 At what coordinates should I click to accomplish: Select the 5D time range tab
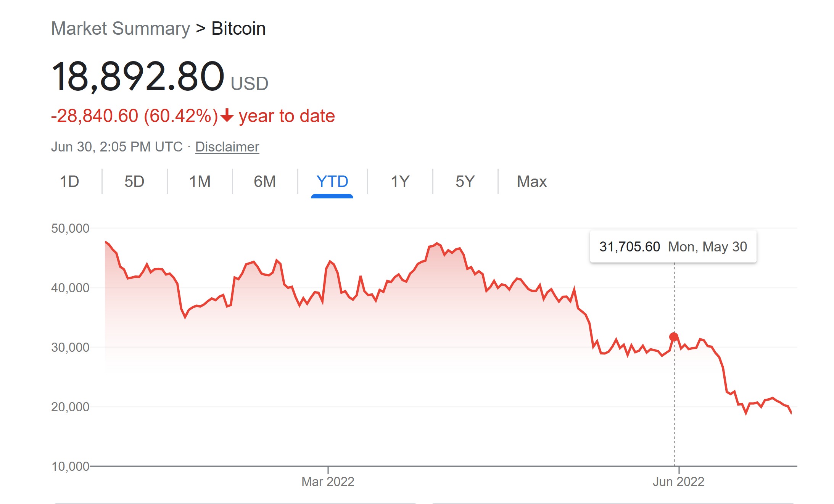coord(134,182)
